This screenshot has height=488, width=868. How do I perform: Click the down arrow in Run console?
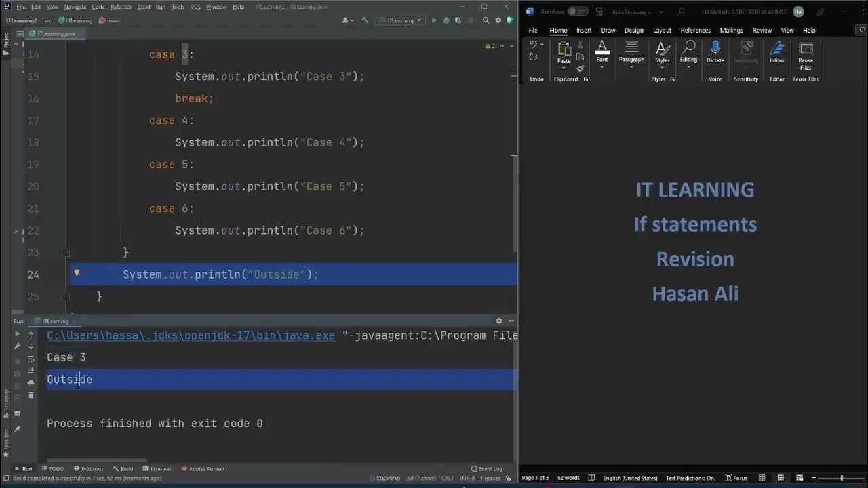click(31, 346)
